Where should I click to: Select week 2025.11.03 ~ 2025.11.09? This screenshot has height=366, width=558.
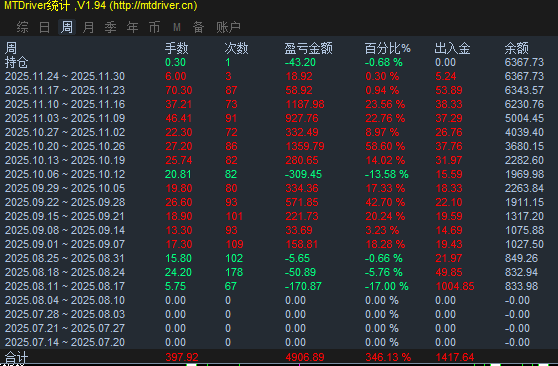coord(65,118)
